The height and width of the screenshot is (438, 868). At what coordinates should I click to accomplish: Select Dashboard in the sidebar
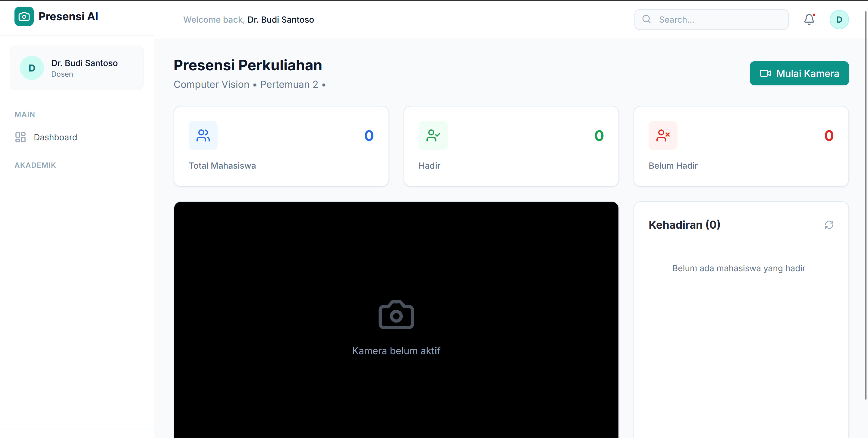pos(55,137)
